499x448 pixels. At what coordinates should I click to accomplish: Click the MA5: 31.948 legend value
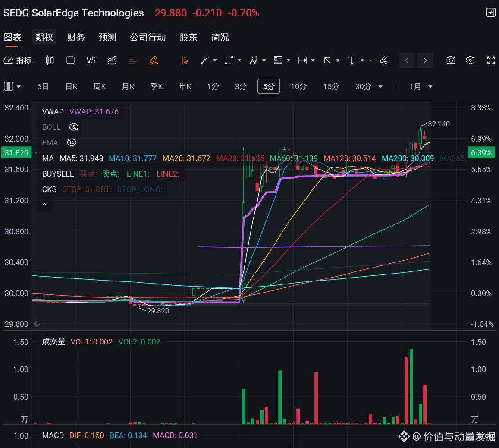point(82,158)
